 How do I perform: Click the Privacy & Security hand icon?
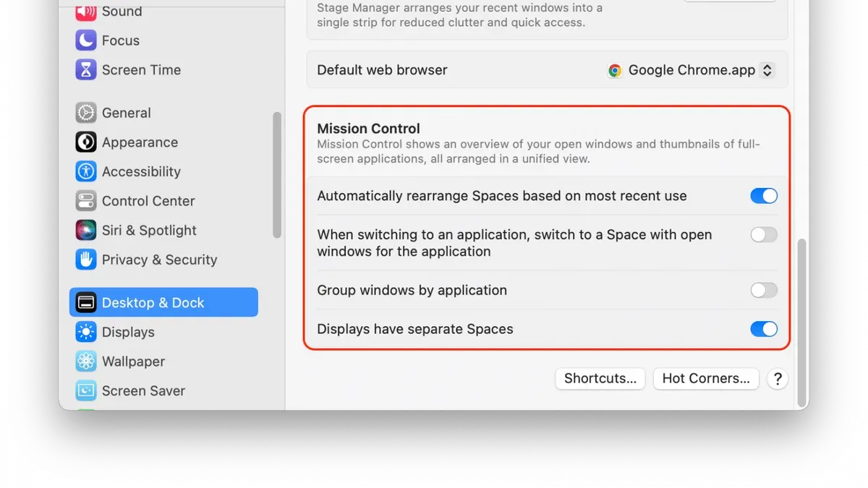pos(86,259)
